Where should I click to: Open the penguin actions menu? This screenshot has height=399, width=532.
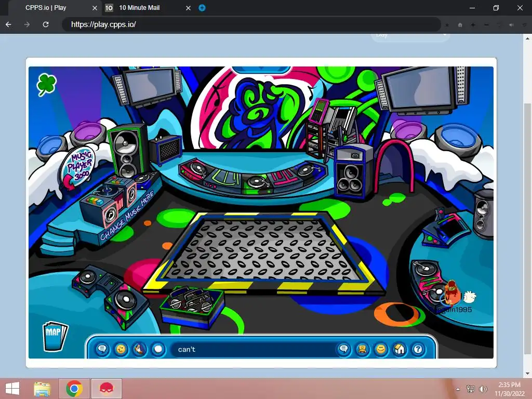139,349
